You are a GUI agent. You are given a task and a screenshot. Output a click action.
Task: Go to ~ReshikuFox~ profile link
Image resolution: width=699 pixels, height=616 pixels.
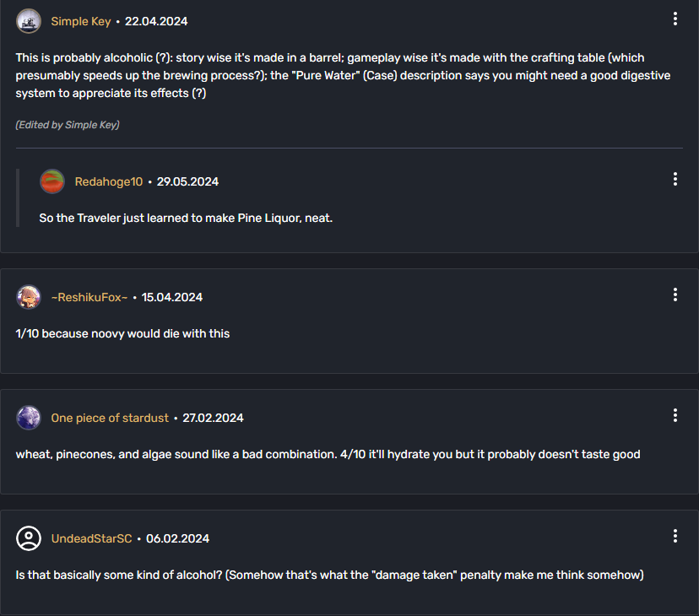(89, 297)
